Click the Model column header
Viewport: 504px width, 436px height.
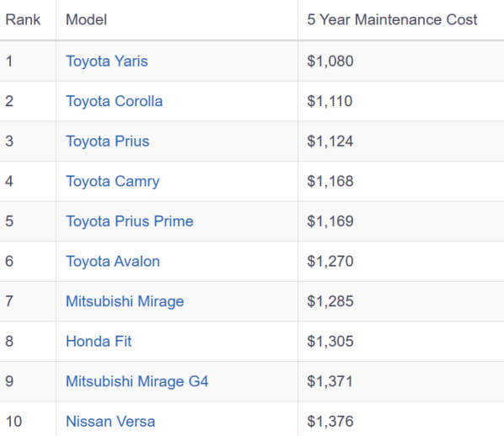point(86,19)
